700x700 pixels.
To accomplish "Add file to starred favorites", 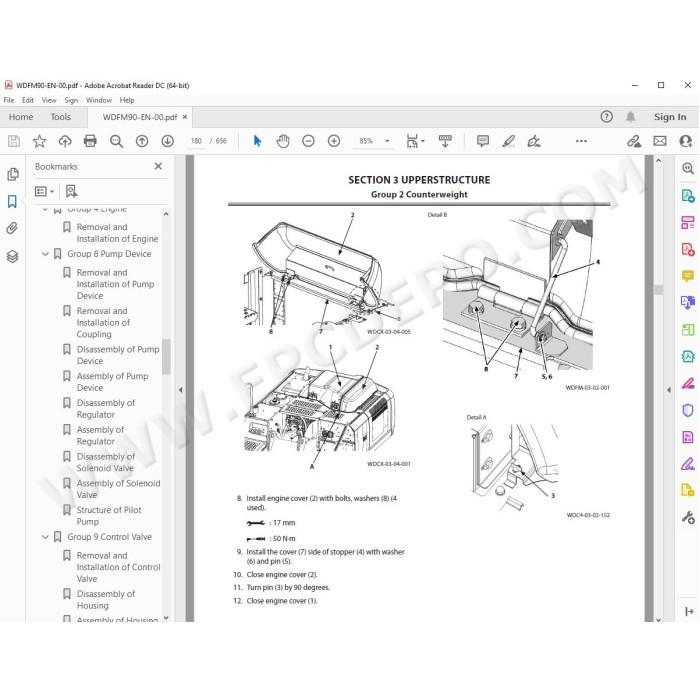I will (x=39, y=141).
